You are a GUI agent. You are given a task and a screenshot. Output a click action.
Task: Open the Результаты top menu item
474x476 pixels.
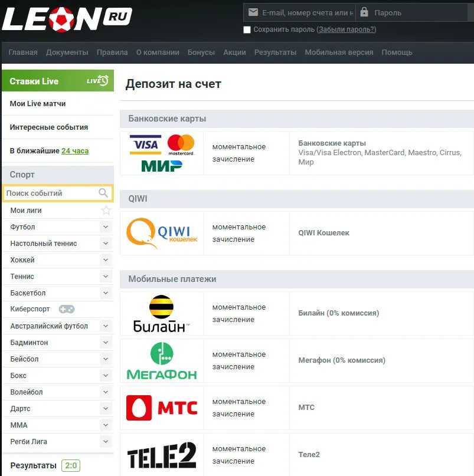[x=275, y=52]
